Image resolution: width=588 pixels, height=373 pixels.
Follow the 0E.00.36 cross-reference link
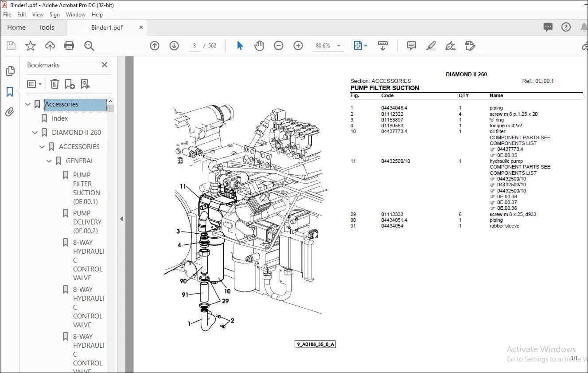507,208
